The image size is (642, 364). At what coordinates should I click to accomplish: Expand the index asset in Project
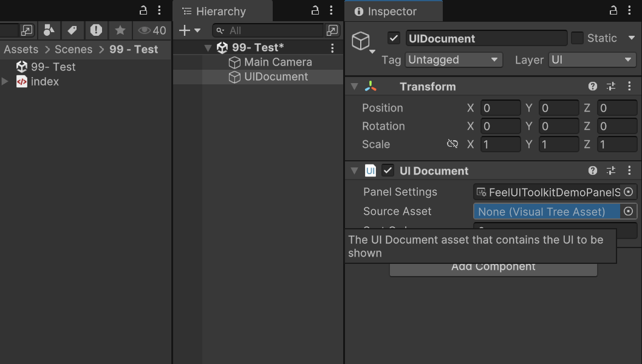click(x=5, y=81)
